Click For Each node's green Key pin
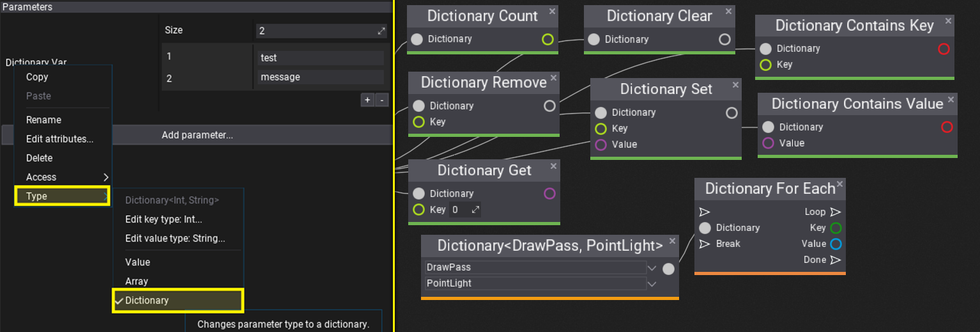980x332 pixels. coord(836,228)
